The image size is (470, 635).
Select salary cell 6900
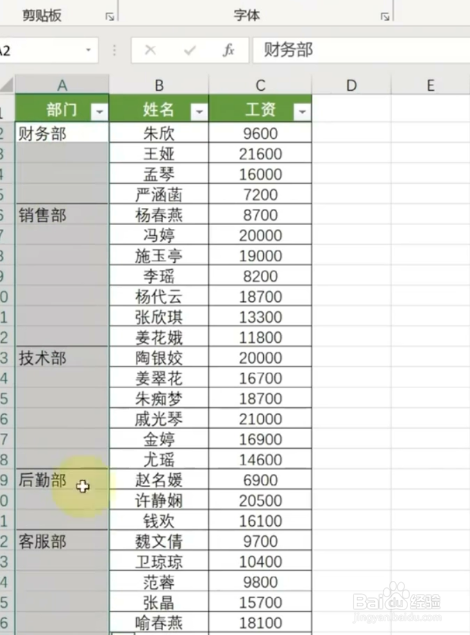point(260,479)
